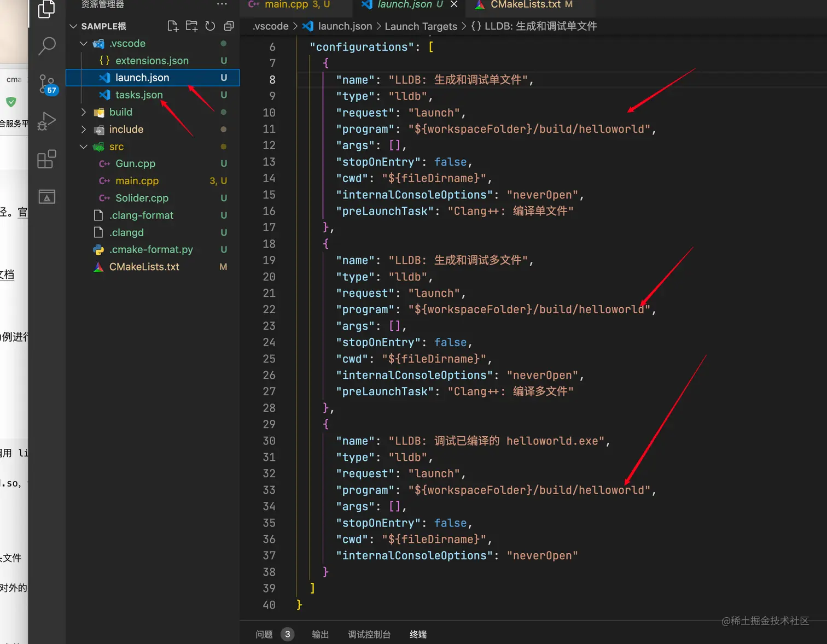Click the New Folder icon in explorer
827x644 pixels.
click(x=191, y=26)
